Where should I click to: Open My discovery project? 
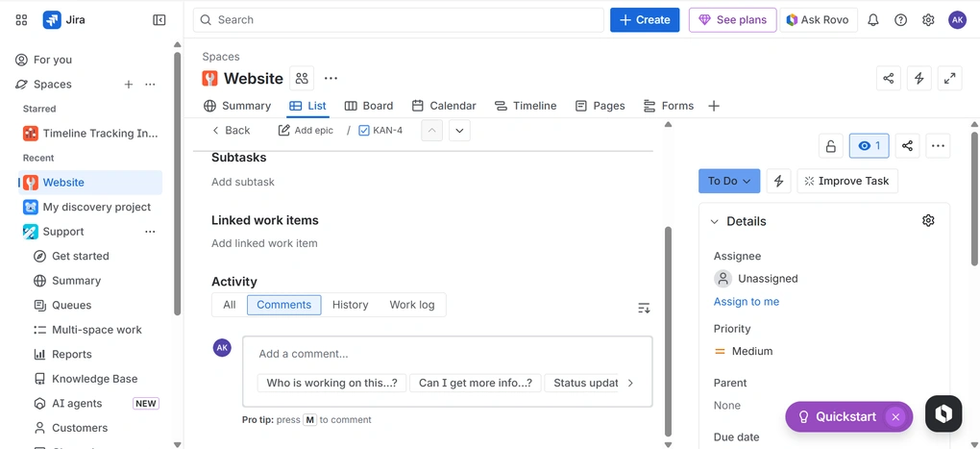(90, 207)
